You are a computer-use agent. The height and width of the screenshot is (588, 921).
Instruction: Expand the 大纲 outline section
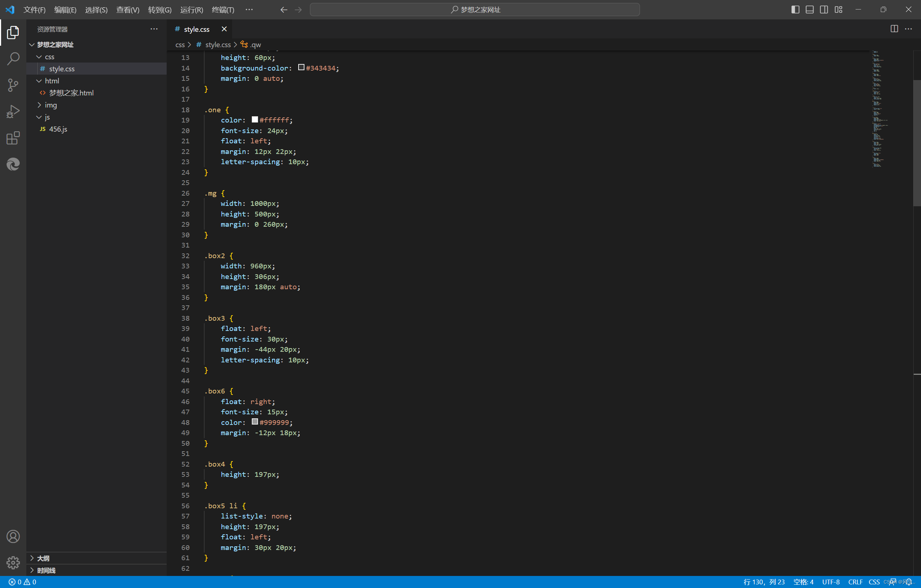[43, 558]
